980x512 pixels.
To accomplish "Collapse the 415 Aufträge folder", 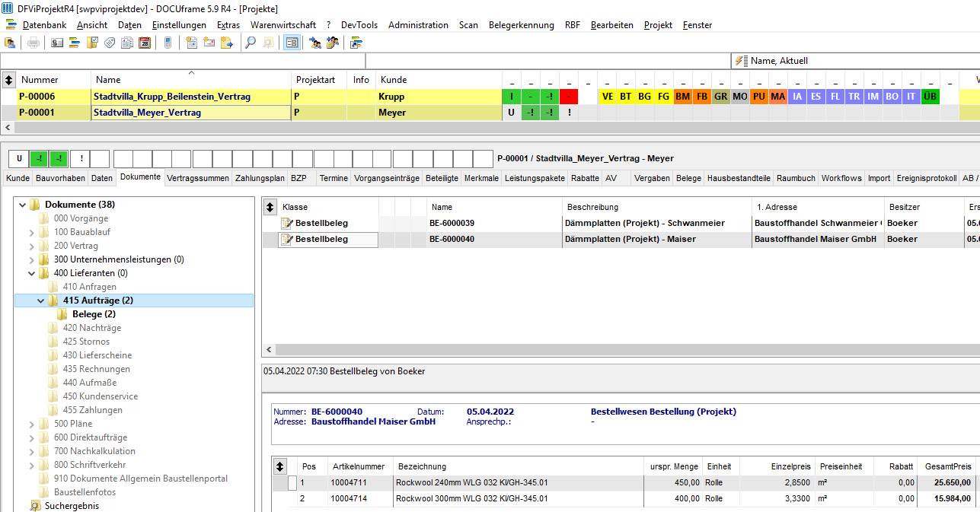I will click(x=41, y=301).
